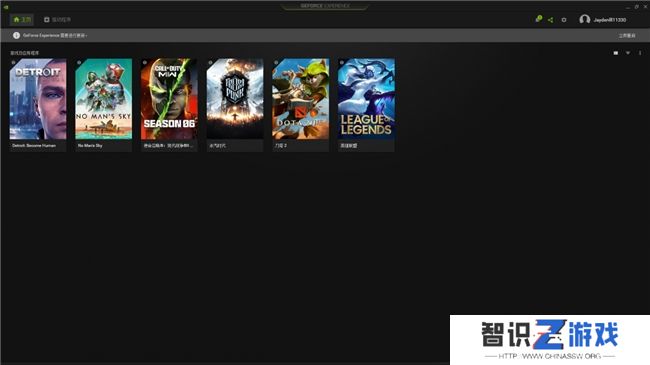Toggle the grid view icon

pos(616,53)
